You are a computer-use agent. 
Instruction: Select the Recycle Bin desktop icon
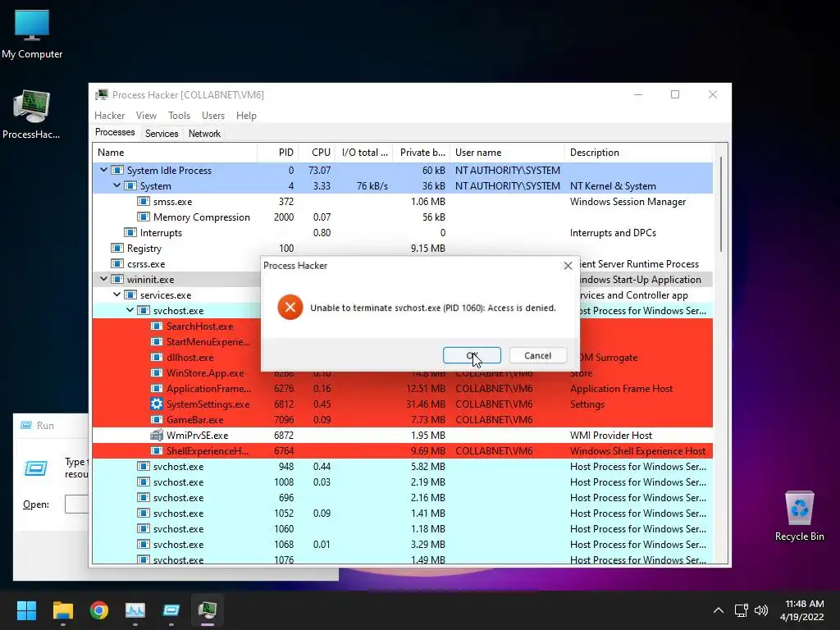coord(799,515)
